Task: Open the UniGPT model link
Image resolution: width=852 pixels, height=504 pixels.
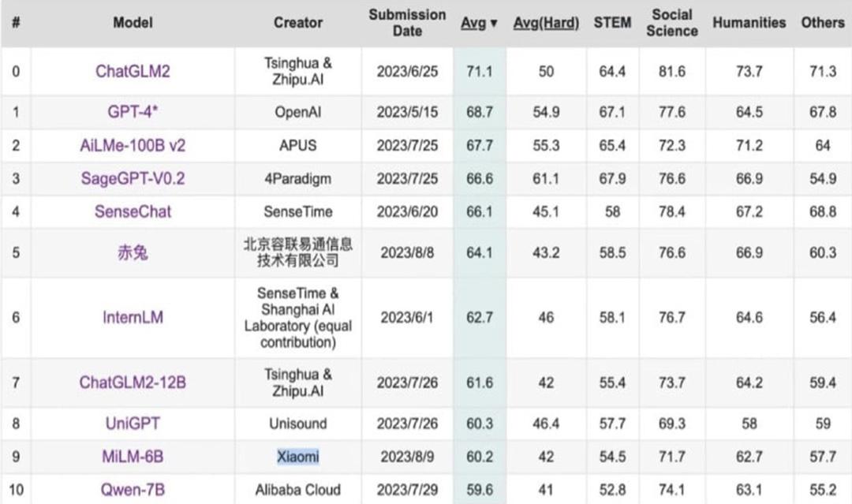Action: coord(133,424)
